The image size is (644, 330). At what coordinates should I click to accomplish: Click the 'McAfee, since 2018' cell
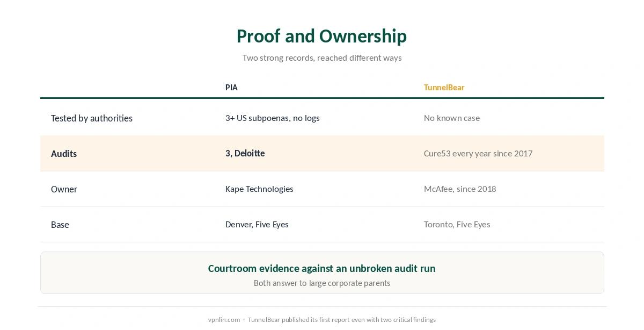pos(460,189)
